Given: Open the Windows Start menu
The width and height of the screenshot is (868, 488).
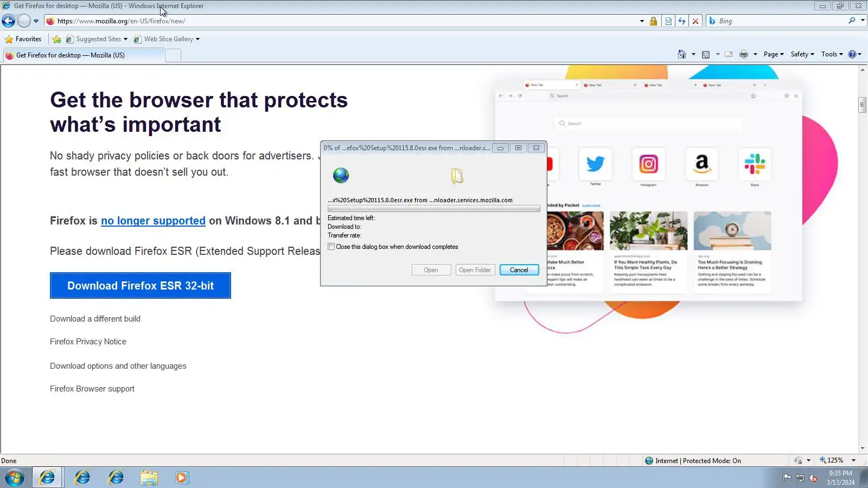Looking at the screenshot, I should (15, 478).
